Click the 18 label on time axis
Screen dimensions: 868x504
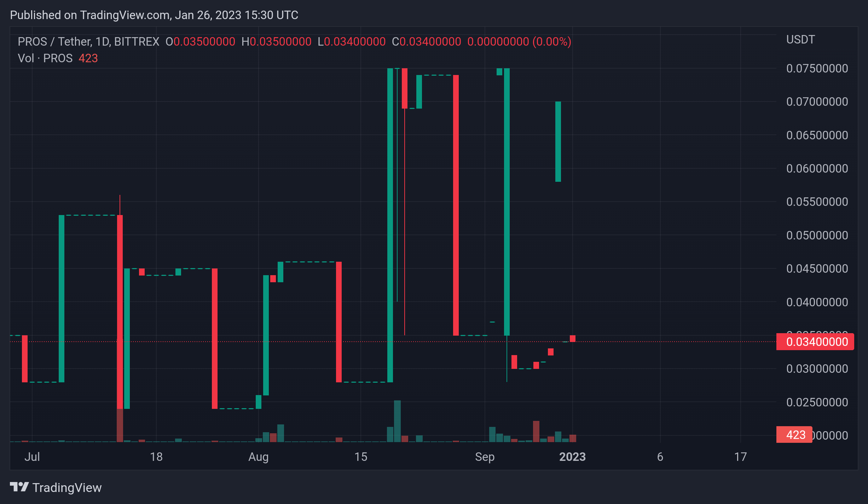point(156,457)
